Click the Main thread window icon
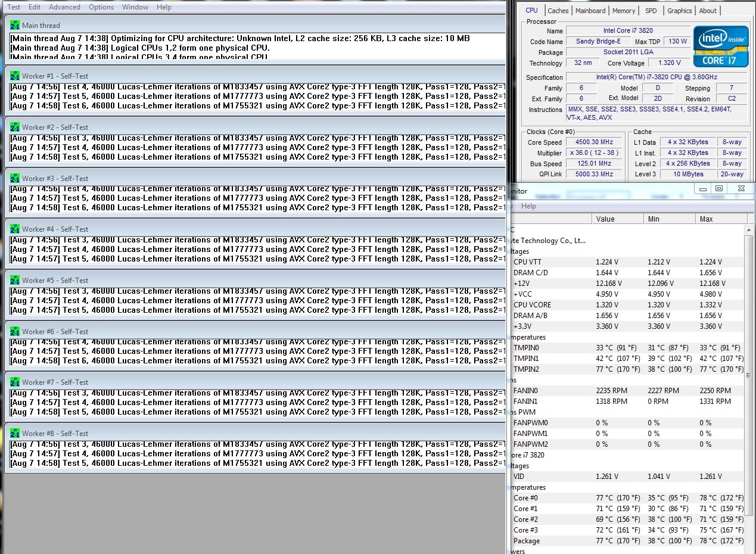Viewport: 756px width, 554px height. (x=15, y=25)
